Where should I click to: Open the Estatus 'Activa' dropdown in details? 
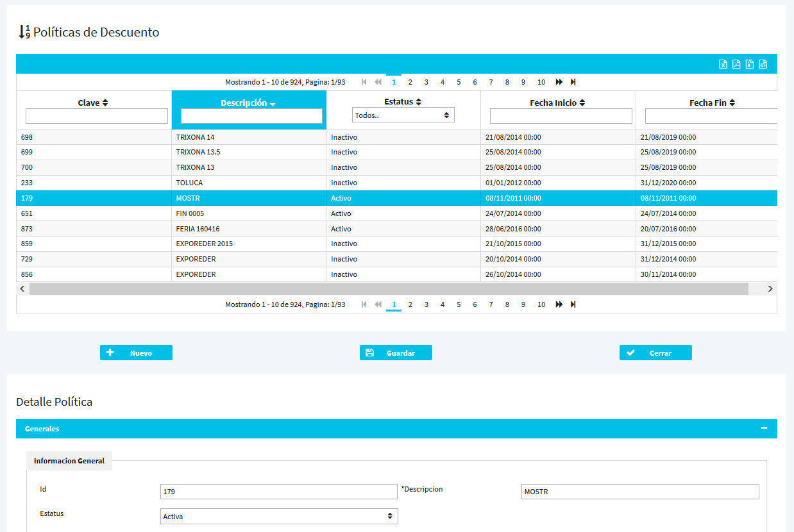(279, 517)
